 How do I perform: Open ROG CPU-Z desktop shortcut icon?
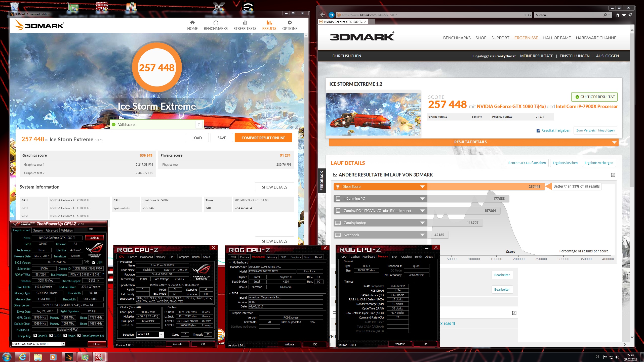tap(102, 6)
